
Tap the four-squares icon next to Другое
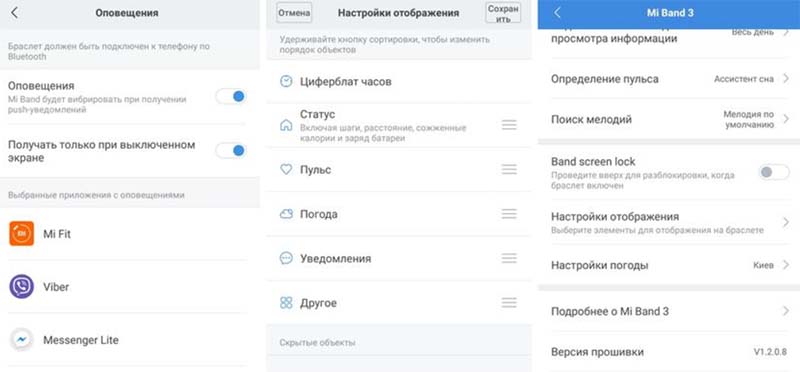pyautogui.click(x=286, y=303)
